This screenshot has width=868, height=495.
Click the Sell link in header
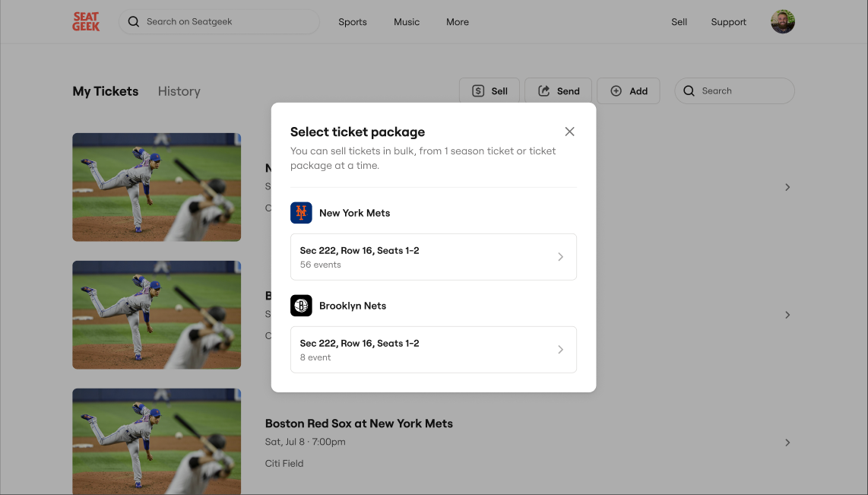coord(680,21)
